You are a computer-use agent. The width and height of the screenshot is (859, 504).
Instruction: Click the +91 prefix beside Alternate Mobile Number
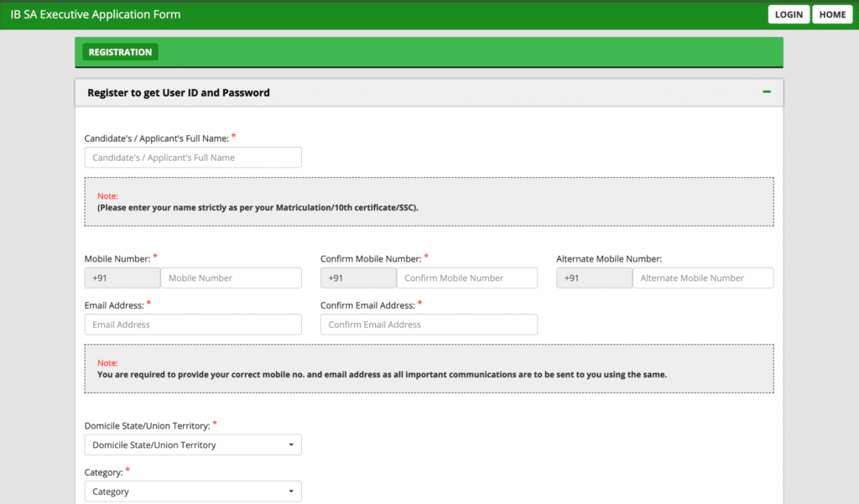[594, 278]
